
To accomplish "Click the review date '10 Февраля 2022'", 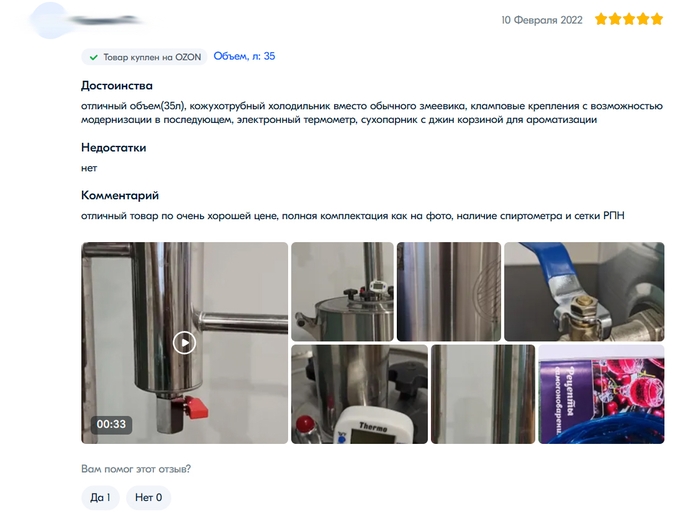I will point(542,20).
